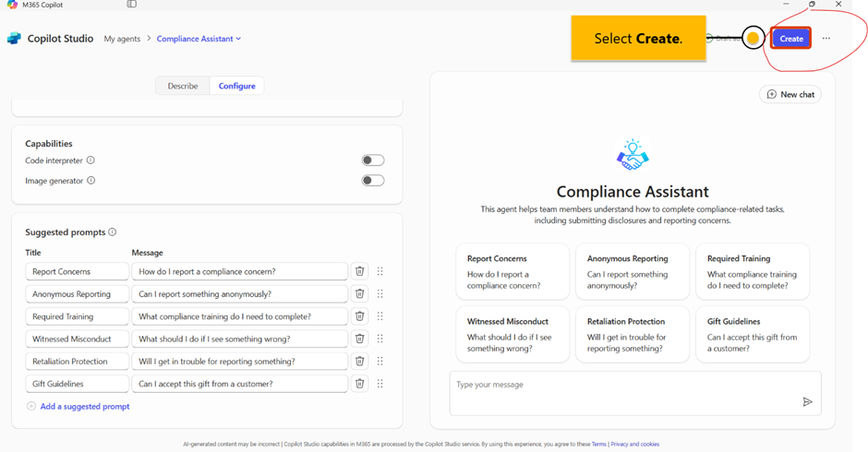Enable the Code interpreter toggle
Image resolution: width=868 pixels, height=452 pixels.
372,161
